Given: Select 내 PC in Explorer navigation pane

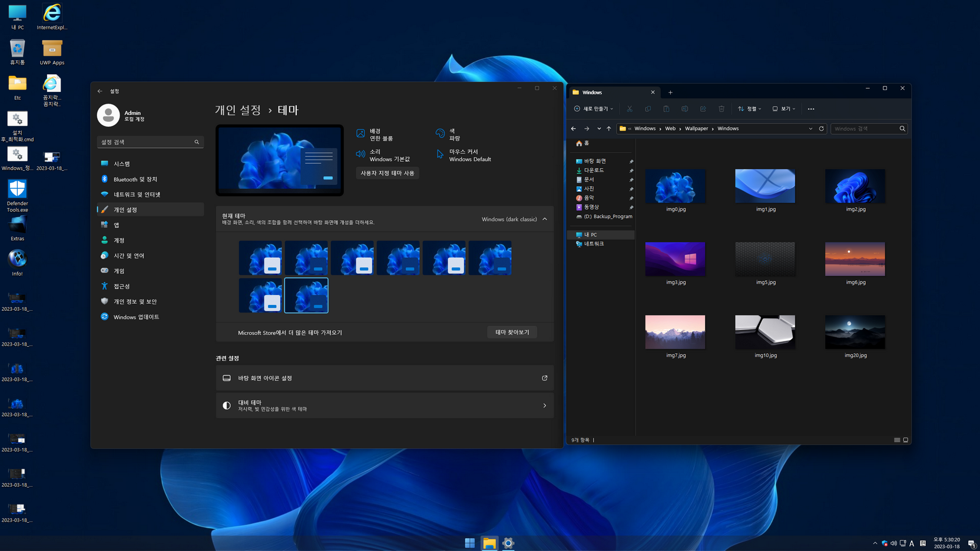Looking at the screenshot, I should pos(601,234).
